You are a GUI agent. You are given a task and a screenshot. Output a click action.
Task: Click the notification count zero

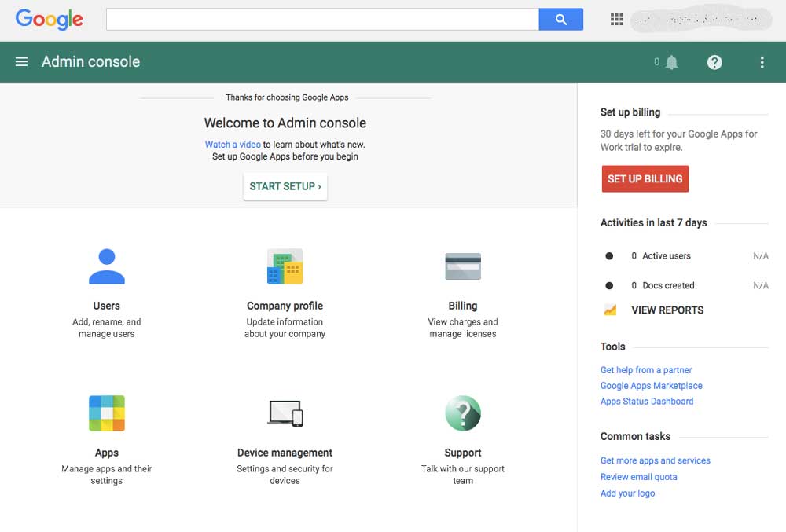(656, 62)
